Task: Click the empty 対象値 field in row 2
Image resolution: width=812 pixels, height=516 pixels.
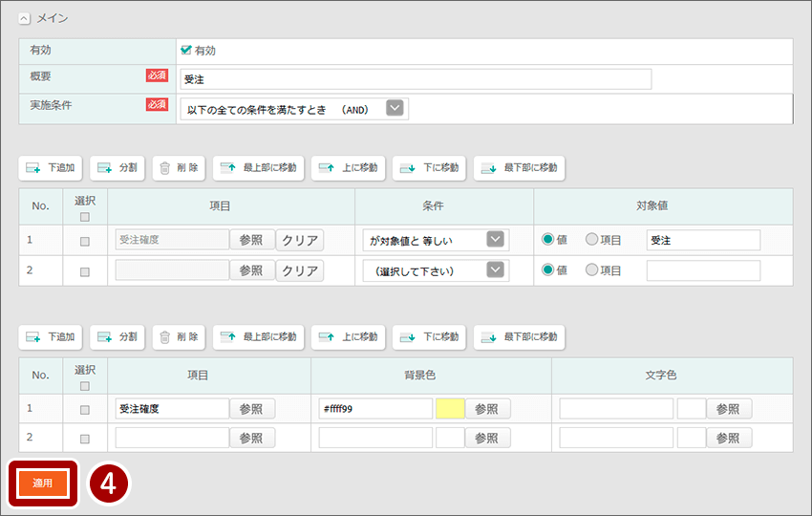Action: click(x=703, y=271)
